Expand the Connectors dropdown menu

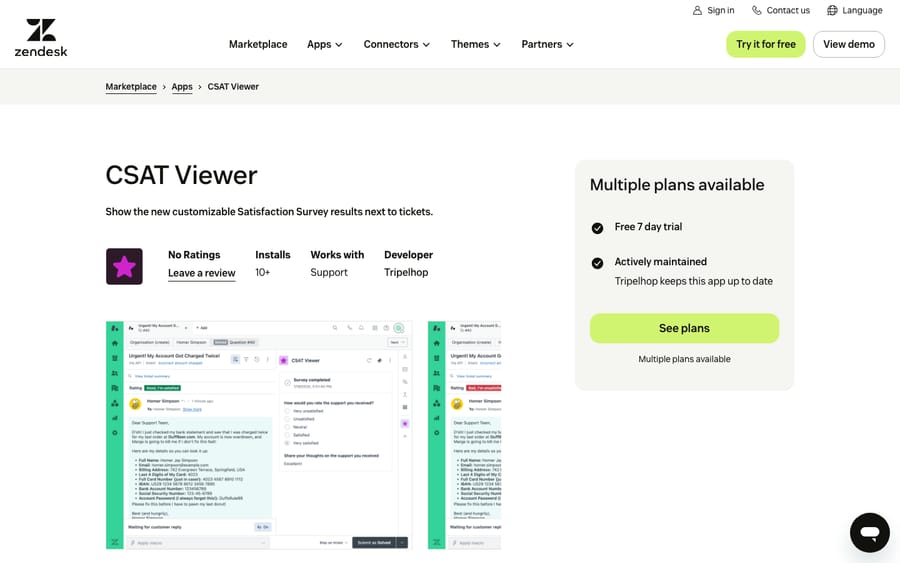(x=397, y=44)
